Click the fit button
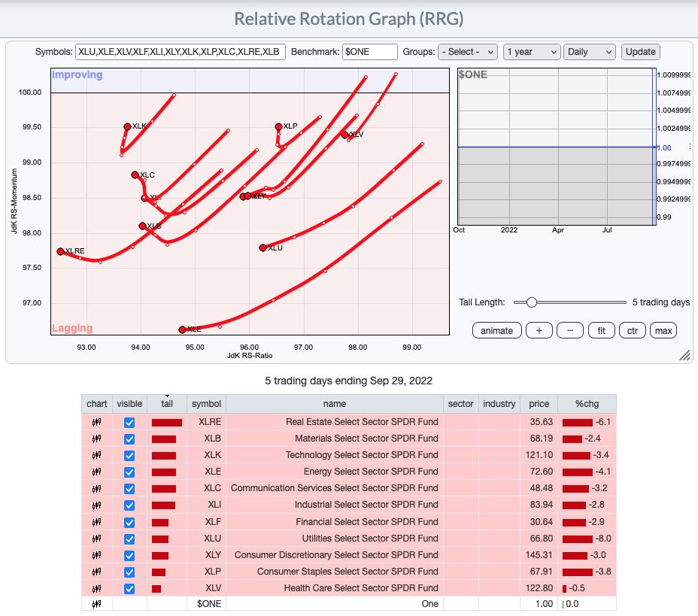Screen dimensions: 698x616 click(602, 331)
